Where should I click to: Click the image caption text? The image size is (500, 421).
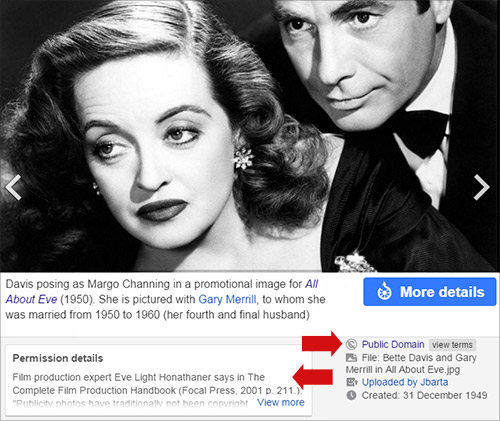pyautogui.click(x=165, y=299)
